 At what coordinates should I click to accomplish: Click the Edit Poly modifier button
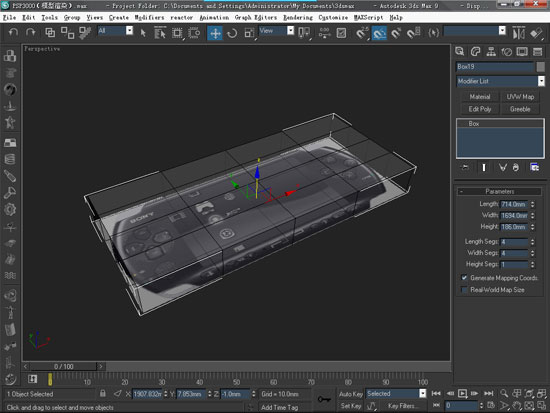point(479,109)
